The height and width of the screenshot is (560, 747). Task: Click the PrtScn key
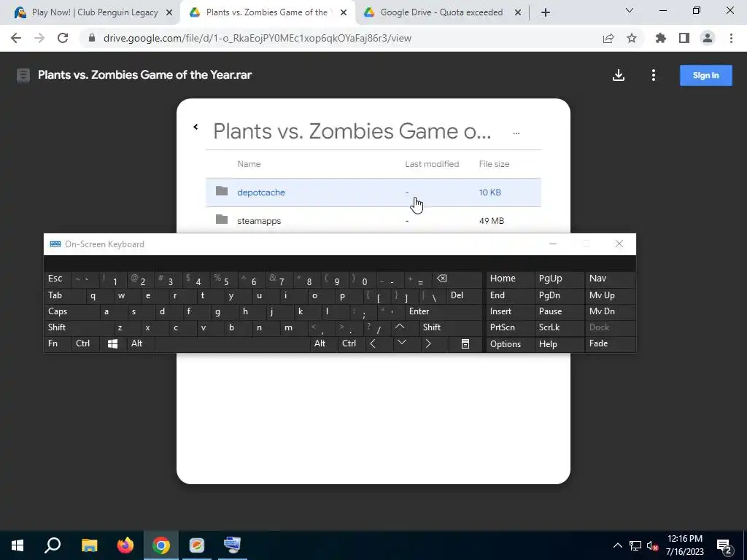(x=510, y=327)
